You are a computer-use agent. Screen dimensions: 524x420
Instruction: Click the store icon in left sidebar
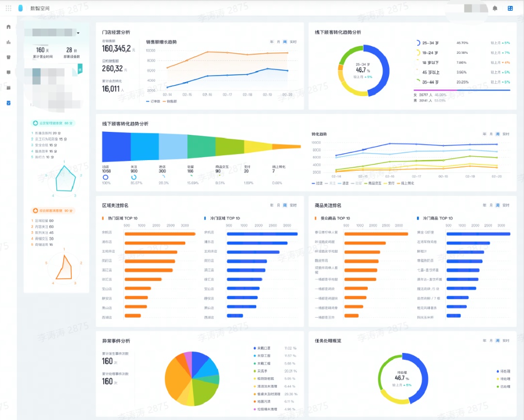tap(8, 57)
